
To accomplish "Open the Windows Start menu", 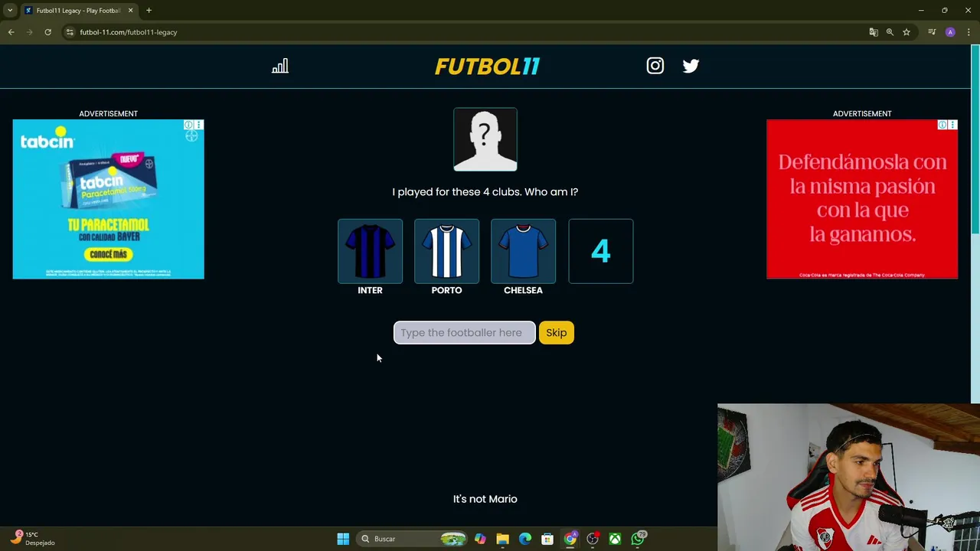I will tap(343, 539).
